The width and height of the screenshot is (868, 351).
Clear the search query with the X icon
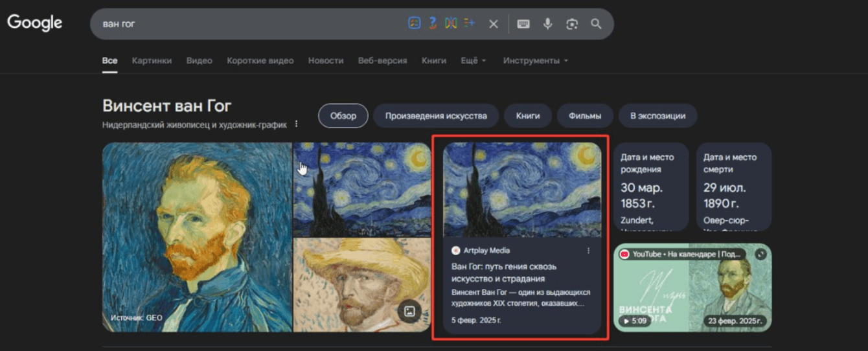pos(494,24)
